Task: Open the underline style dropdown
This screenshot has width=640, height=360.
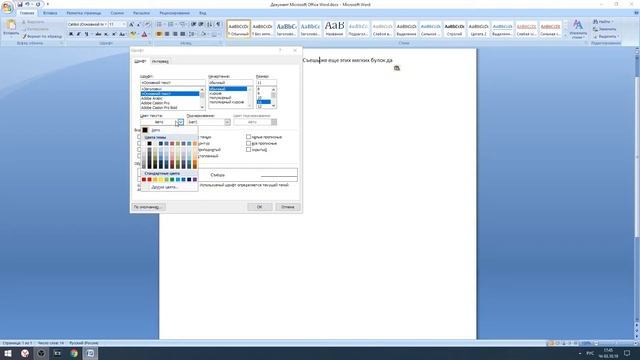Action: (227, 122)
